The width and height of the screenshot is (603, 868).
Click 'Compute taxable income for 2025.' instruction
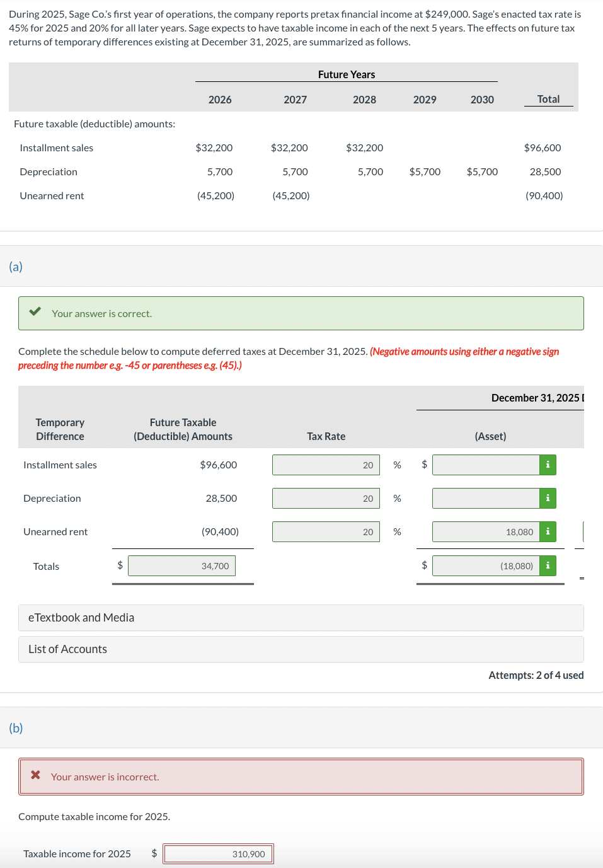tap(95, 817)
